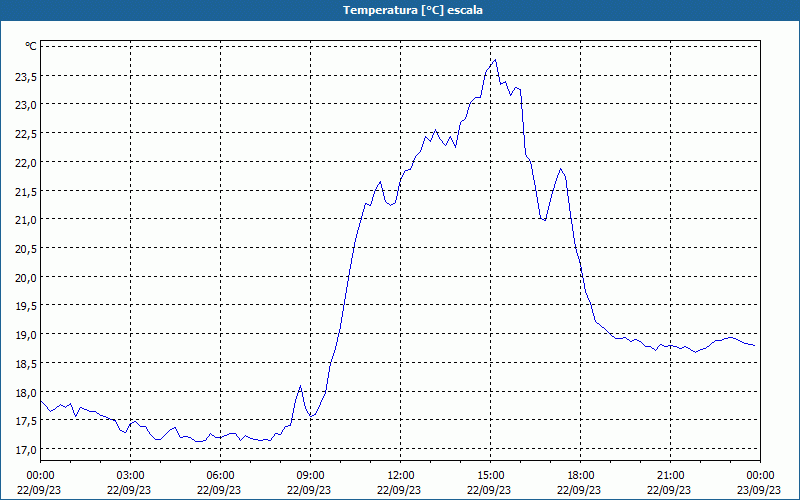This screenshot has height=500, width=800.
Task: Click the 18,5 value on temperature axis
Action: [x=26, y=363]
